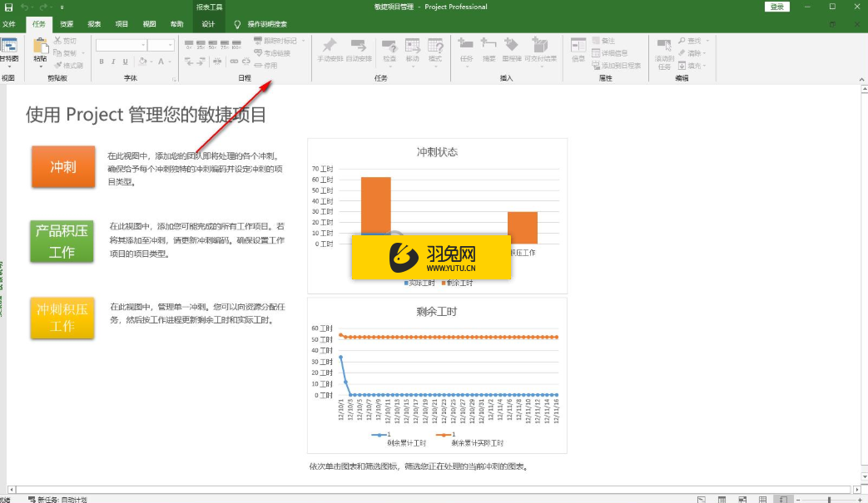Viewport: 868px width, 503px height.
Task: Expand the Mark on Track (跟踪时标记) dropdown
Action: point(304,41)
